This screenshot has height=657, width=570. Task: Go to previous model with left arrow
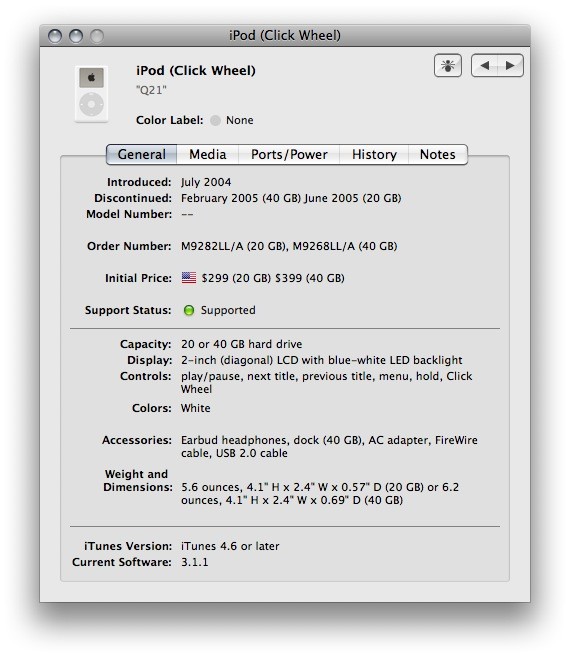(484, 66)
